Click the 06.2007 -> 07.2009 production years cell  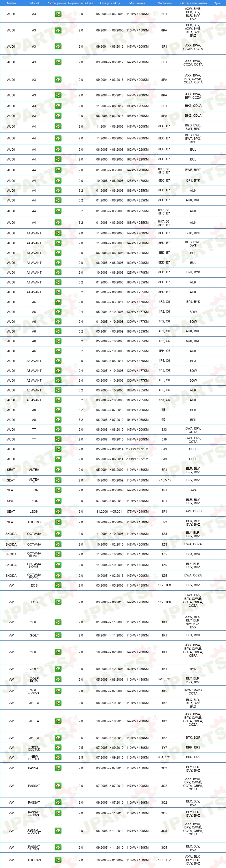[x=110, y=691]
